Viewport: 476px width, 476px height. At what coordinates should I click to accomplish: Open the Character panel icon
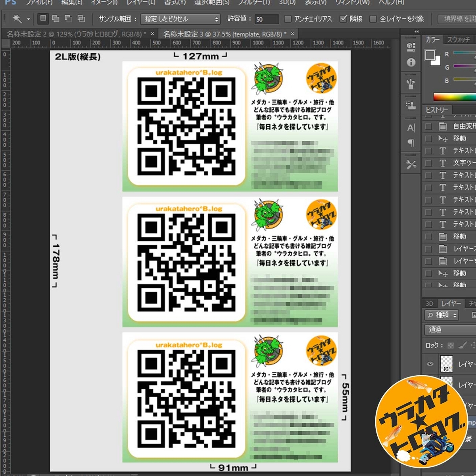coord(411,128)
